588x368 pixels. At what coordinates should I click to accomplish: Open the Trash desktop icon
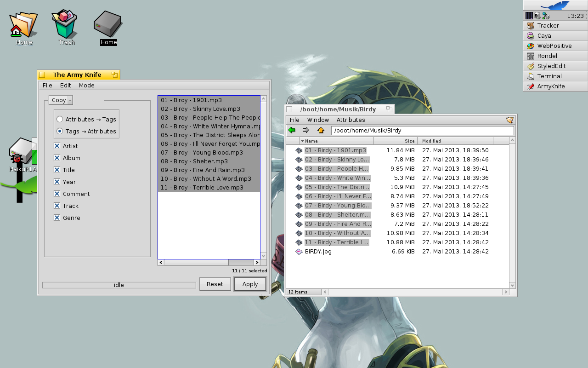tap(66, 26)
